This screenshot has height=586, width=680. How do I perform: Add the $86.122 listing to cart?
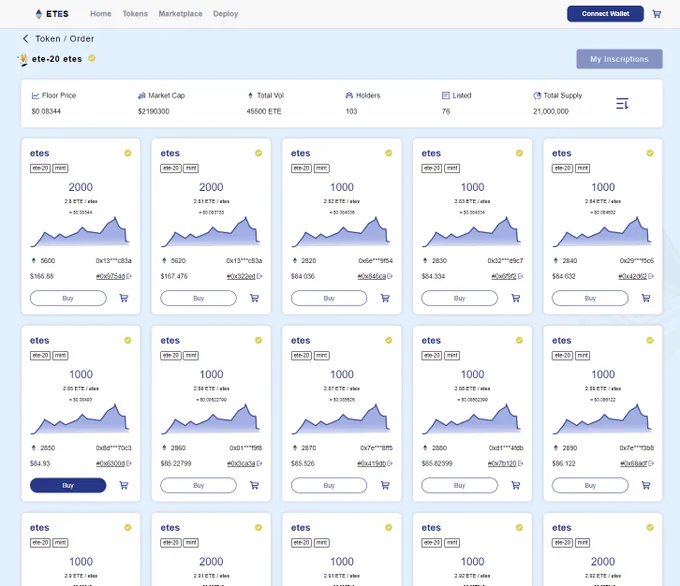point(646,485)
